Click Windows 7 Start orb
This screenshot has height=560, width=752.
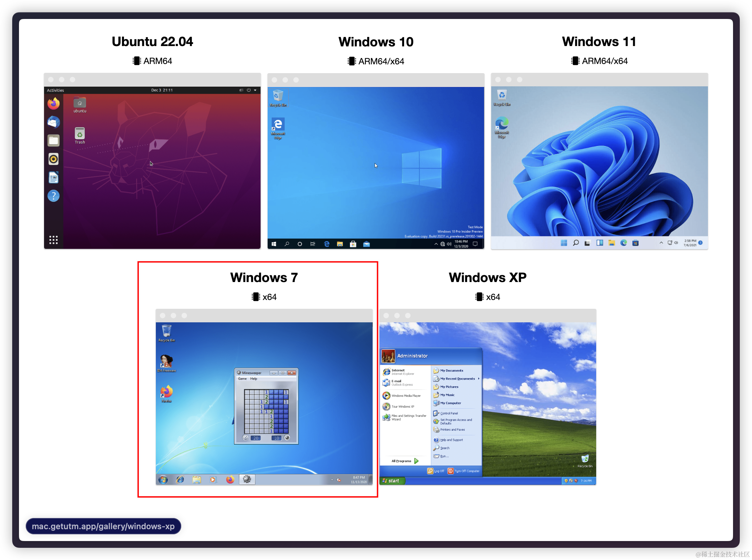pyautogui.click(x=163, y=479)
